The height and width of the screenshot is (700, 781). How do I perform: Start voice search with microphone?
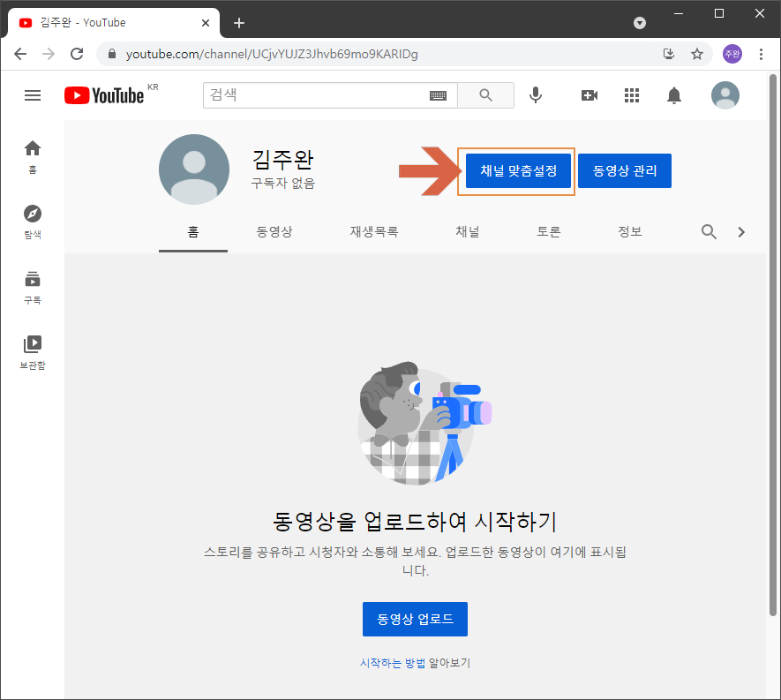click(x=536, y=95)
